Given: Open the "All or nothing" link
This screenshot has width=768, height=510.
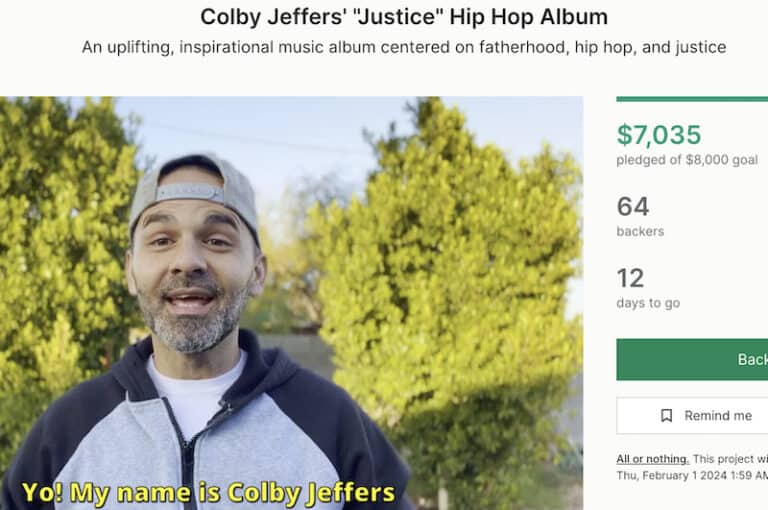Looking at the screenshot, I should pyautogui.click(x=652, y=459).
